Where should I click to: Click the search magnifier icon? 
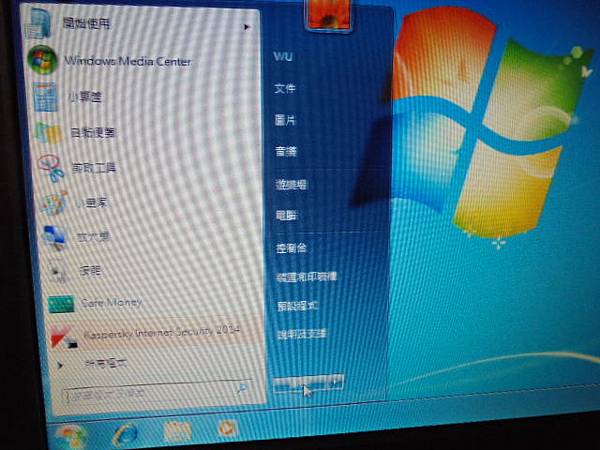pyautogui.click(x=242, y=389)
